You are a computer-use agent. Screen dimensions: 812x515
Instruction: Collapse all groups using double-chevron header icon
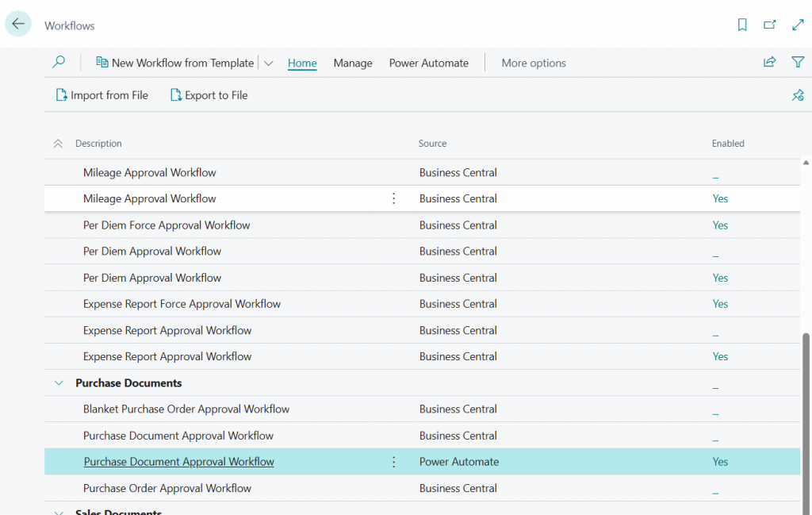click(58, 144)
